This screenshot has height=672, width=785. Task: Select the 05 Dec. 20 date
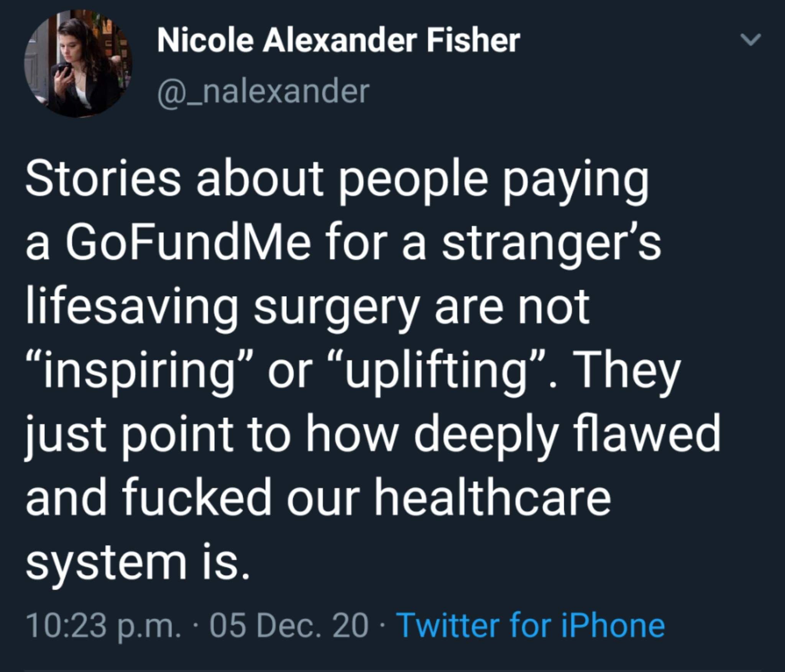pyautogui.click(x=289, y=626)
